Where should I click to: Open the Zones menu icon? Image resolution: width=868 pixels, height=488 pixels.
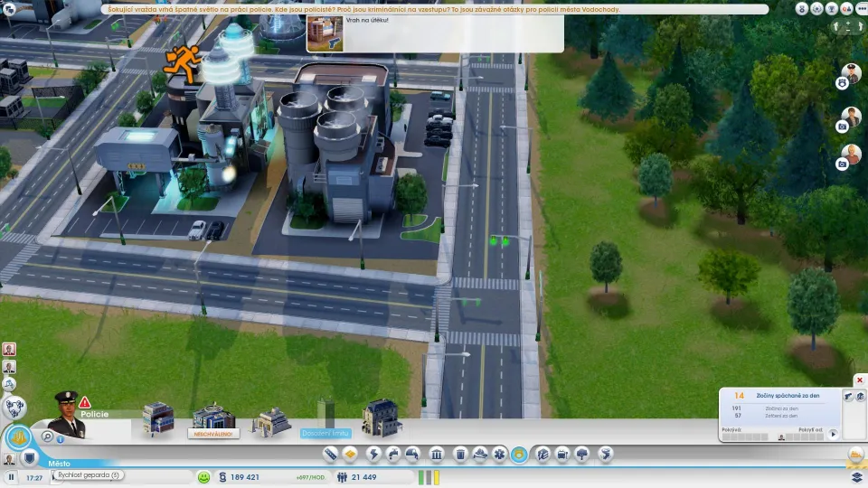[350, 455]
